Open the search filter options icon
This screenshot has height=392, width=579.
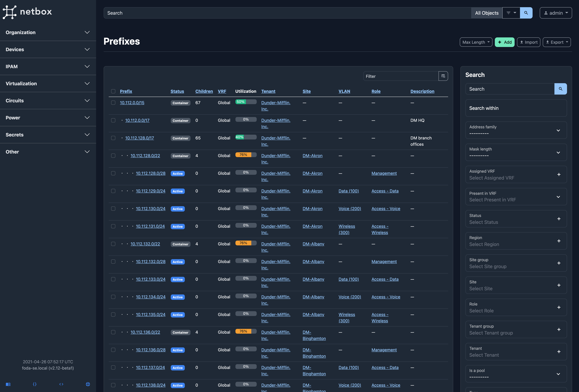511,13
